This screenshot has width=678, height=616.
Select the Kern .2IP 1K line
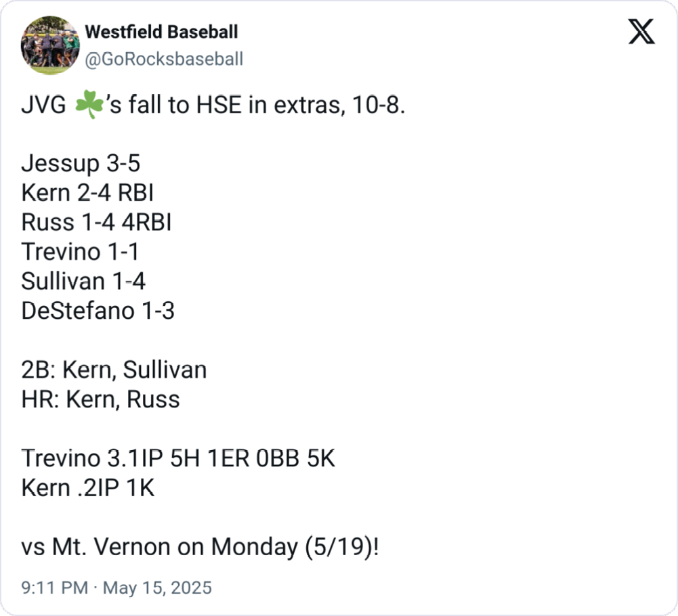(x=88, y=487)
